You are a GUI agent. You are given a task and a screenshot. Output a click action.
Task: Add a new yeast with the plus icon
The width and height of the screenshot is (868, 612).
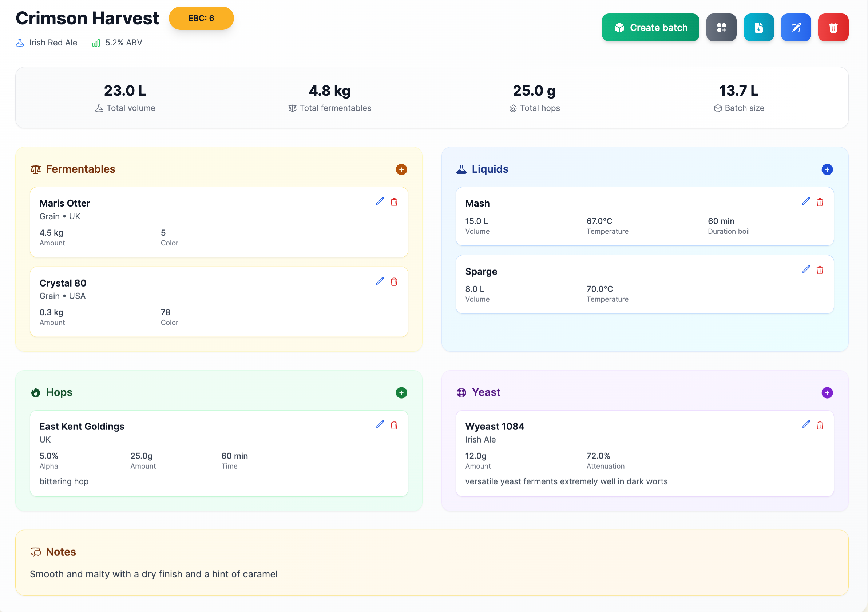(x=827, y=392)
